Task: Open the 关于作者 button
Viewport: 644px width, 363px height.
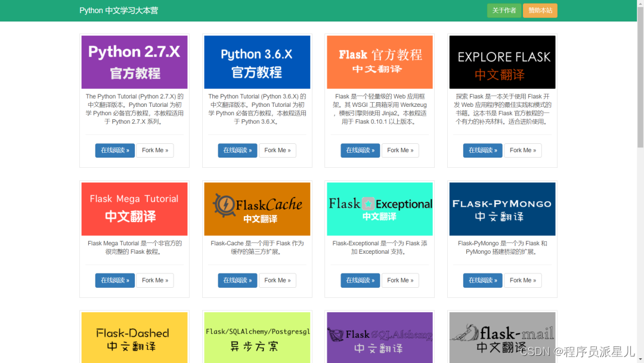Action: pyautogui.click(x=504, y=11)
